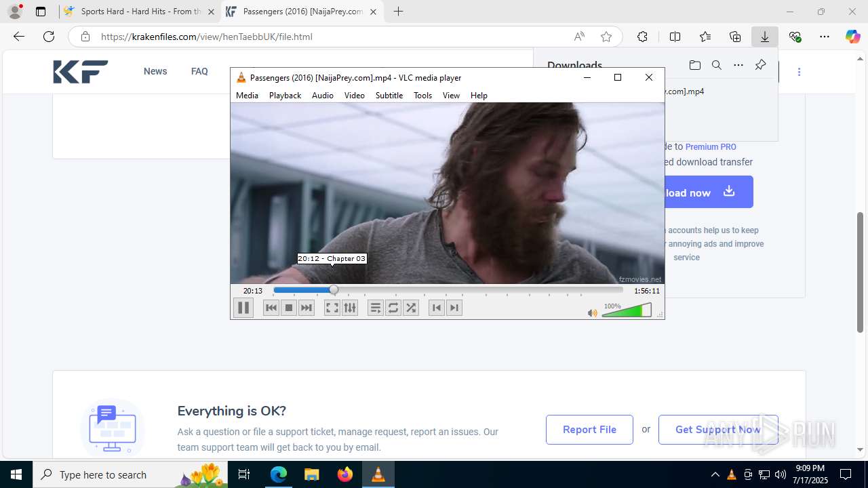Open Copilot in Edge
This screenshot has width=868, height=488.
coord(852,37)
